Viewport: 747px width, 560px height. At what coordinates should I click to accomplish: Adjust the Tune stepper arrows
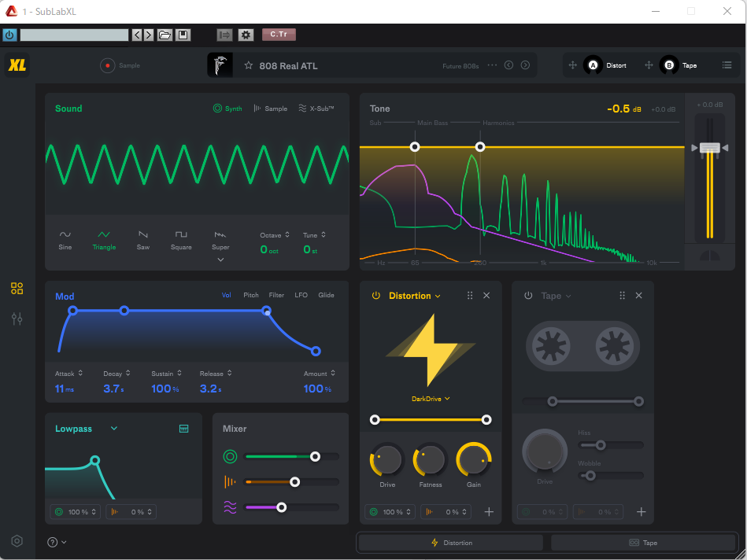pyautogui.click(x=324, y=234)
